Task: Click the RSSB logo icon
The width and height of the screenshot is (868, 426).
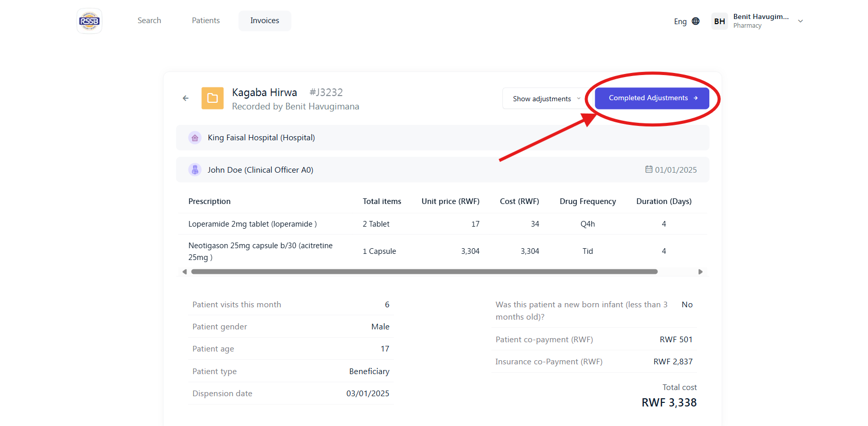Action: 89,21
